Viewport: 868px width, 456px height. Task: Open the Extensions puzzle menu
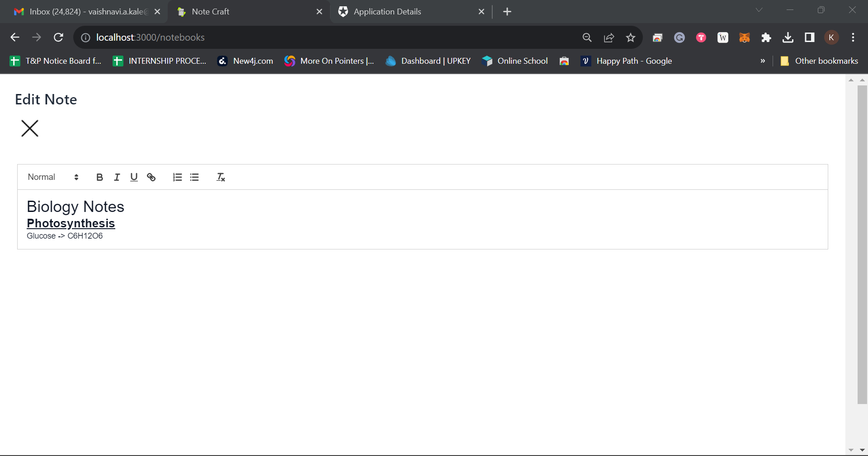click(766, 38)
